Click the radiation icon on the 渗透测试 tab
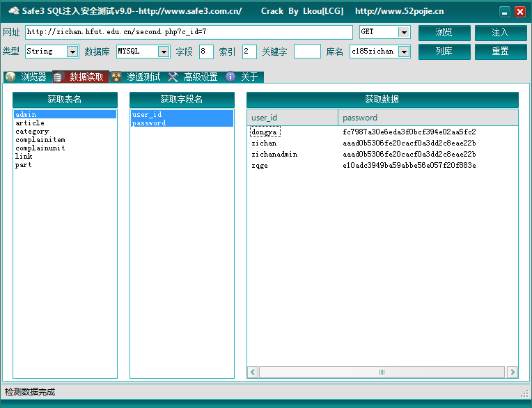This screenshot has width=532, height=408. [116, 77]
